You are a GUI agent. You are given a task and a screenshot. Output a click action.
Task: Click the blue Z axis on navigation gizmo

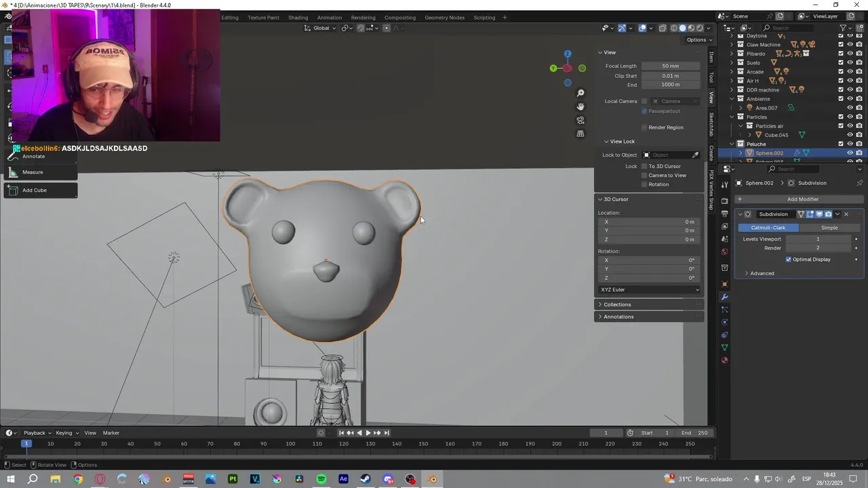tap(568, 54)
